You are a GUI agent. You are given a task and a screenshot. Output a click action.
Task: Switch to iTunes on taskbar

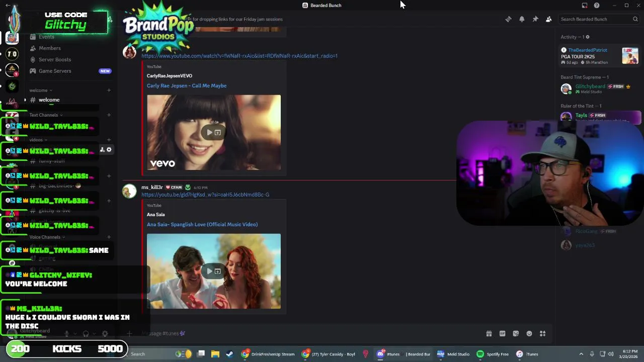click(x=528, y=354)
